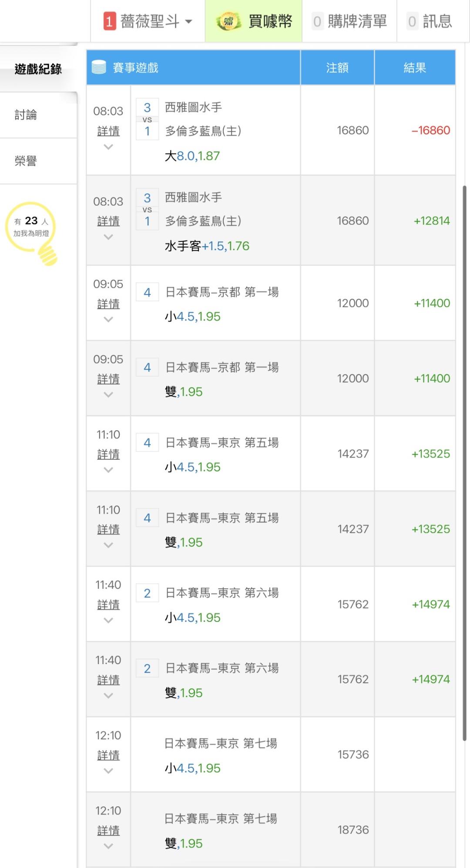
Task: Click the red level 1 badge
Action: pyautogui.click(x=109, y=21)
